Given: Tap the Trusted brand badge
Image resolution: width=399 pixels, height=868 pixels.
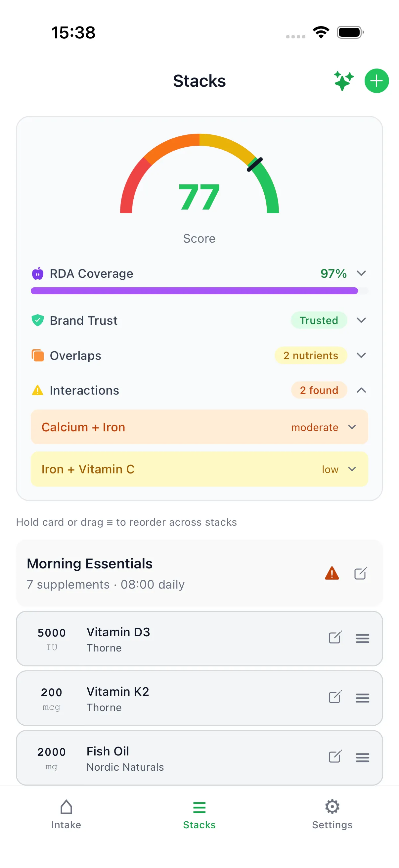Looking at the screenshot, I should pyautogui.click(x=319, y=320).
